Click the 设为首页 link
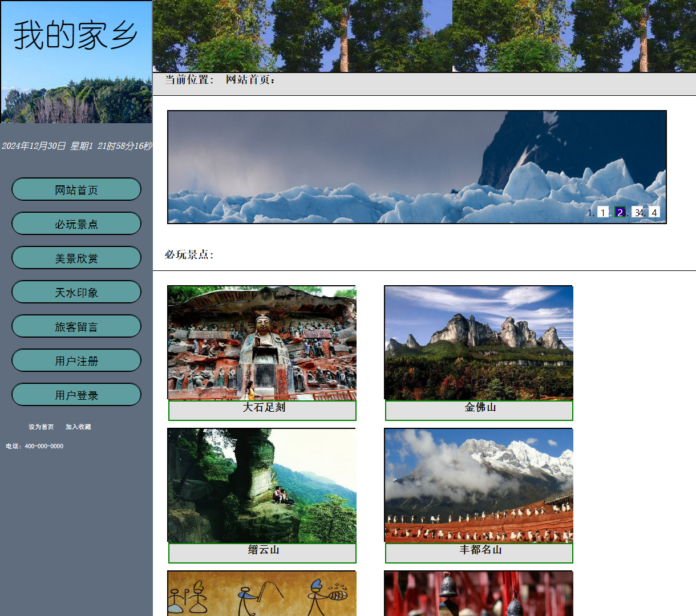This screenshot has width=696, height=616. coord(41,427)
